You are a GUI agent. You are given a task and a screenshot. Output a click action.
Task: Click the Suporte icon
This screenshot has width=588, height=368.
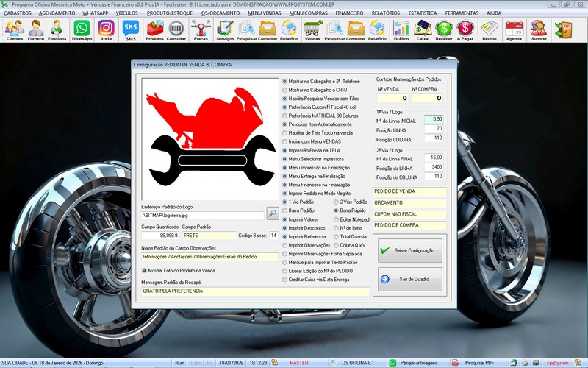[539, 29]
